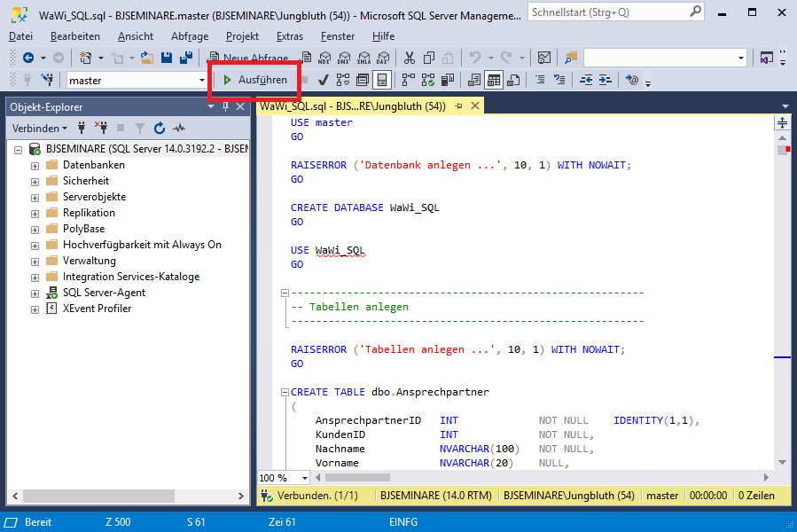This screenshot has width=797, height=532.
Task: Refresh the Objekt-Explorer tree
Action: [x=160, y=128]
